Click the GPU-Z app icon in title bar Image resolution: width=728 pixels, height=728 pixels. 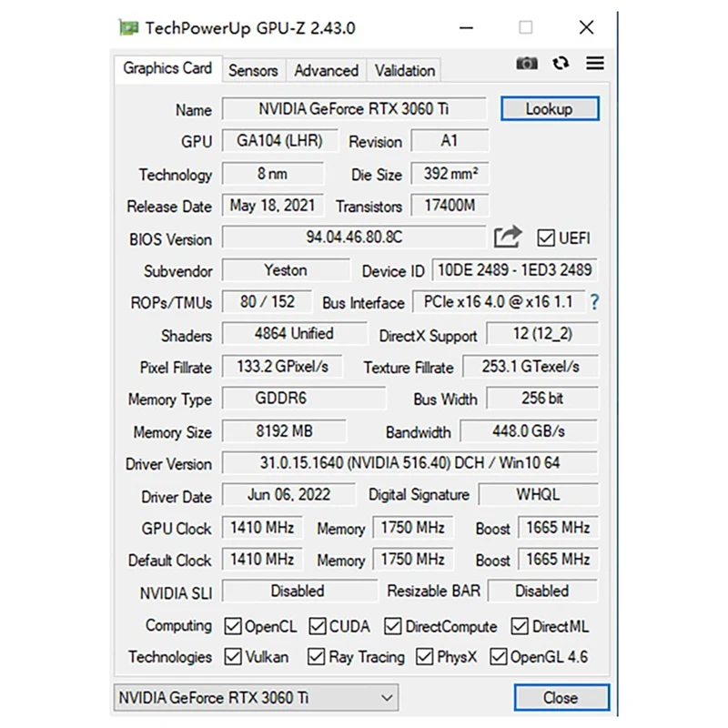(x=128, y=28)
